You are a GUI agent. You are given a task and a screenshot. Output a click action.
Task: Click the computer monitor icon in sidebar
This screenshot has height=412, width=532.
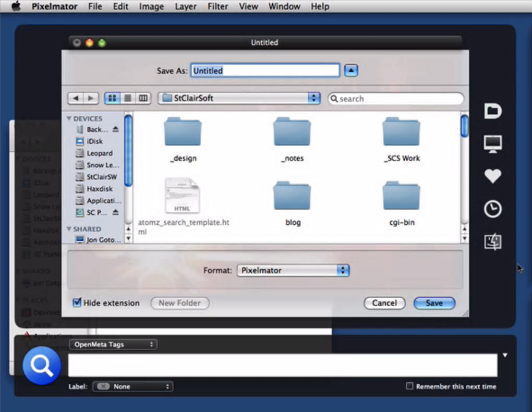492,143
